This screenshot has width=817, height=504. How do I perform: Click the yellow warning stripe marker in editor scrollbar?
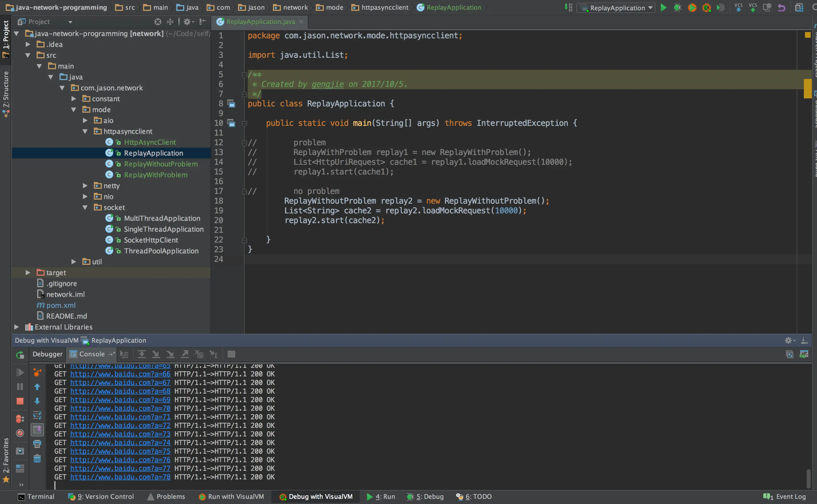pos(807,88)
